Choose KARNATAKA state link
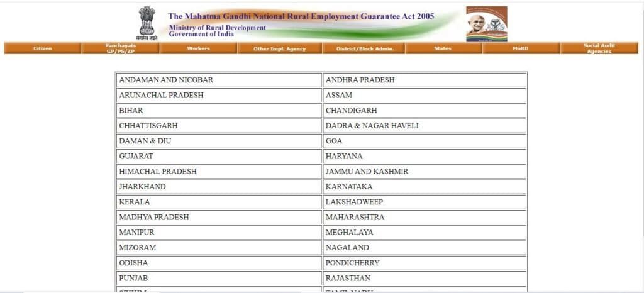The height and width of the screenshot is (293, 644). pyautogui.click(x=349, y=187)
